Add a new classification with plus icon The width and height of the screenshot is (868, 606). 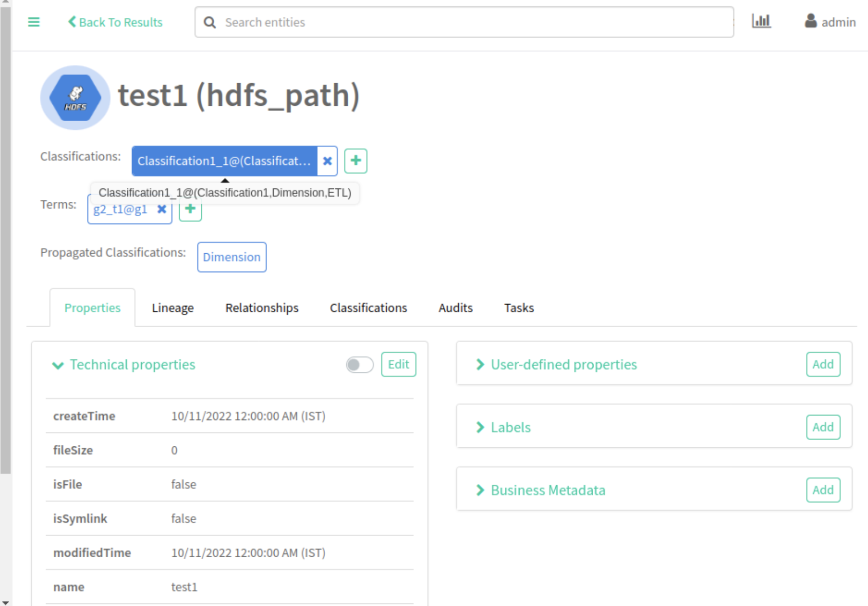355,161
